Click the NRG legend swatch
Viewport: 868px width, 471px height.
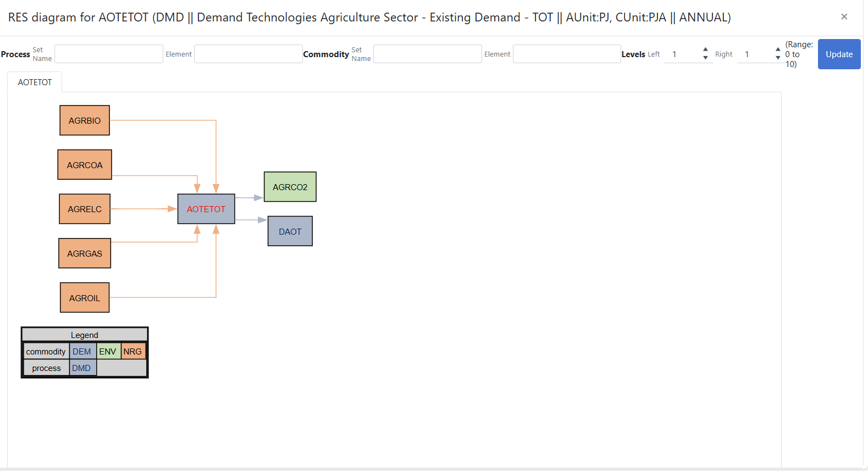(133, 352)
